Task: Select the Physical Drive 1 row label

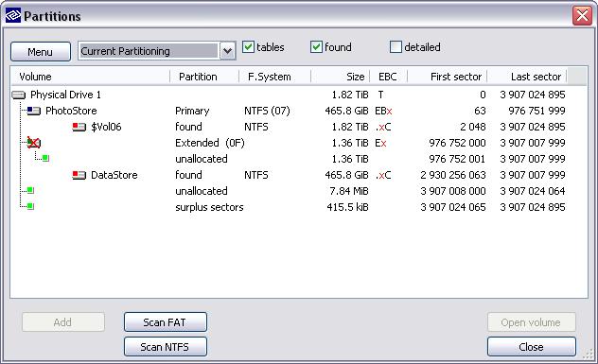Action: point(65,95)
